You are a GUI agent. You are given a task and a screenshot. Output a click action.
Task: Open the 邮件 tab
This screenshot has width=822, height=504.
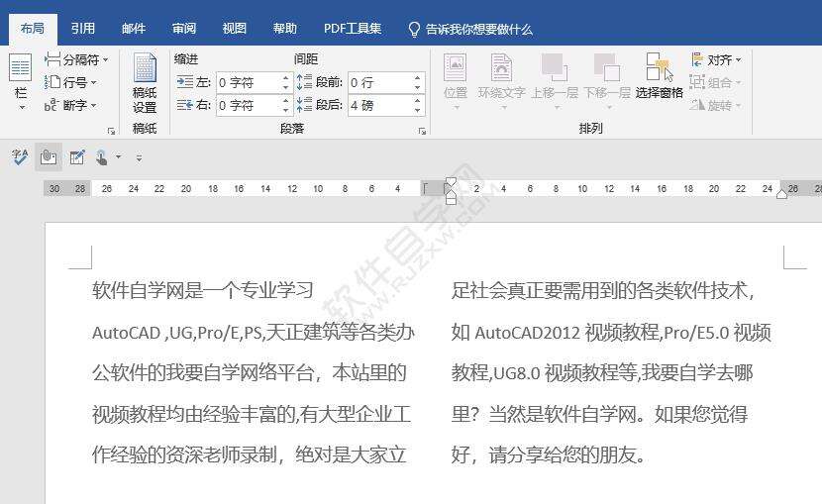[133, 29]
